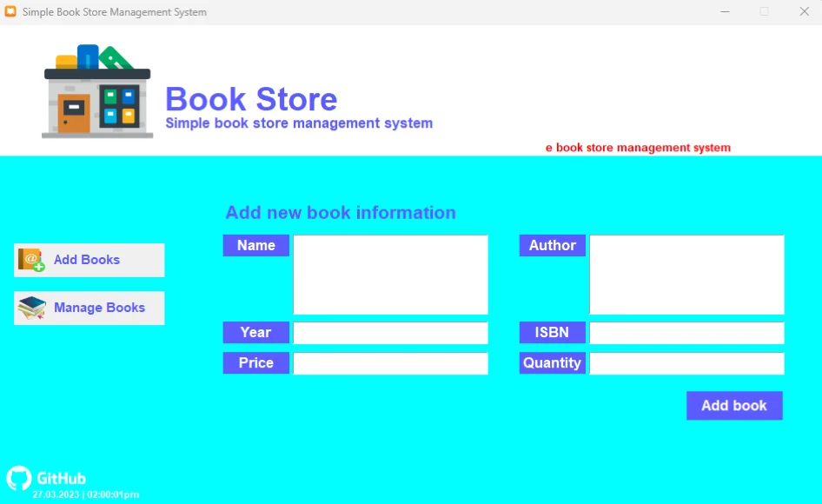
Task: Click the Name field label
Action: (x=256, y=245)
